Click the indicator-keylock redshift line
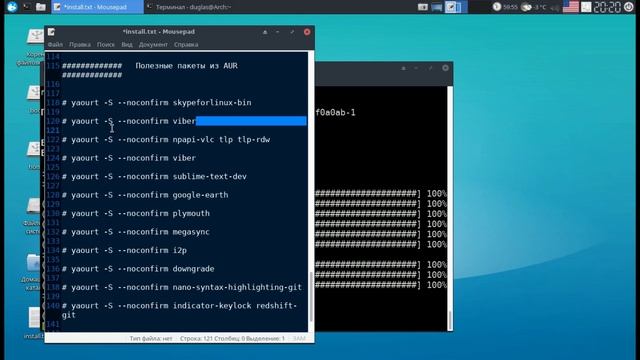Image resolution: width=640 pixels, height=360 pixels. pos(180,310)
